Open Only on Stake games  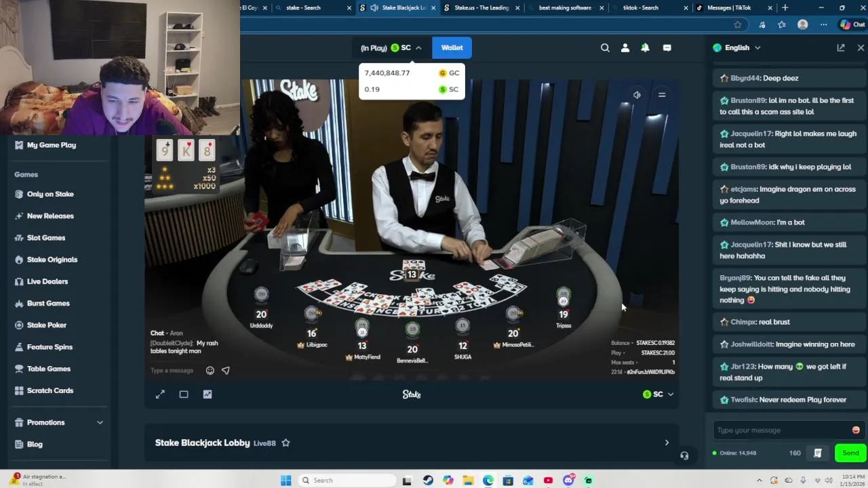(50, 194)
